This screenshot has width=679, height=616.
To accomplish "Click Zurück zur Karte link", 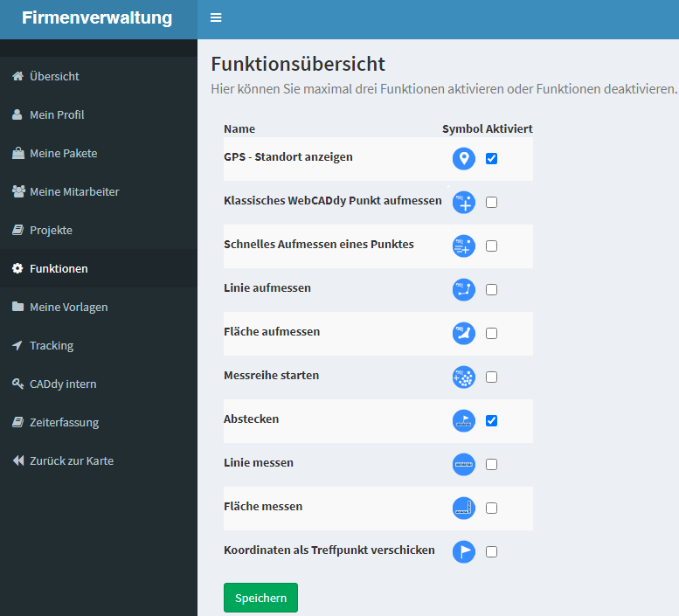I will 72,460.
